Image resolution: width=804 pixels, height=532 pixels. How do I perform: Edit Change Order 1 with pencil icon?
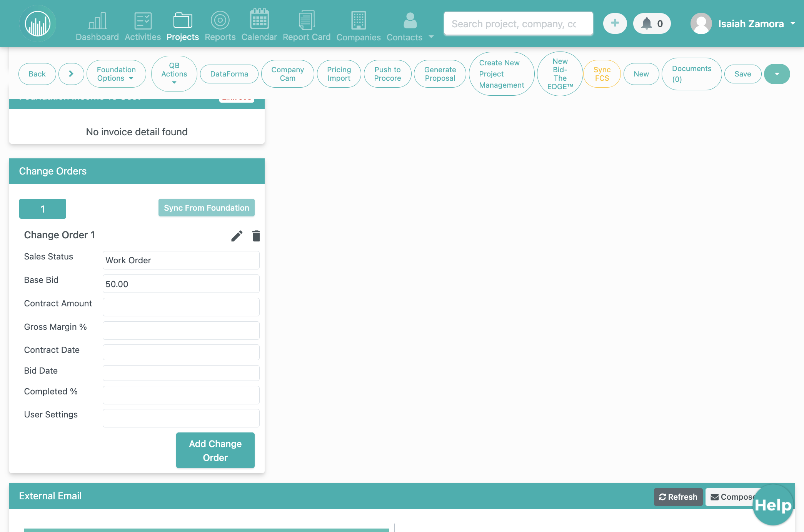coord(237,236)
